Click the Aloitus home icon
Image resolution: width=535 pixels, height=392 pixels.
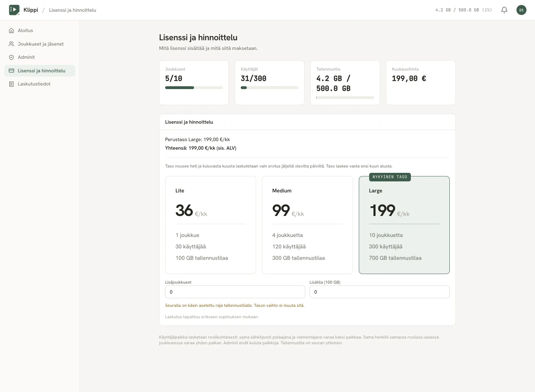(11, 31)
